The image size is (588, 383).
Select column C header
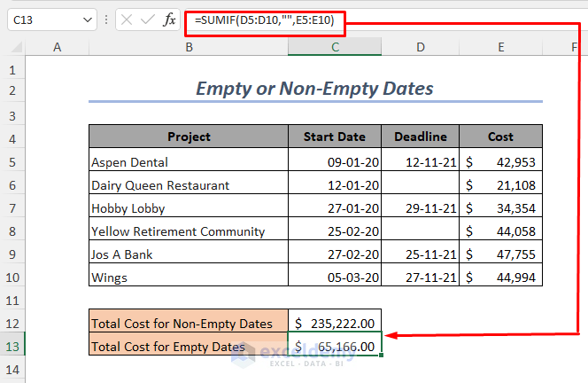coord(335,47)
